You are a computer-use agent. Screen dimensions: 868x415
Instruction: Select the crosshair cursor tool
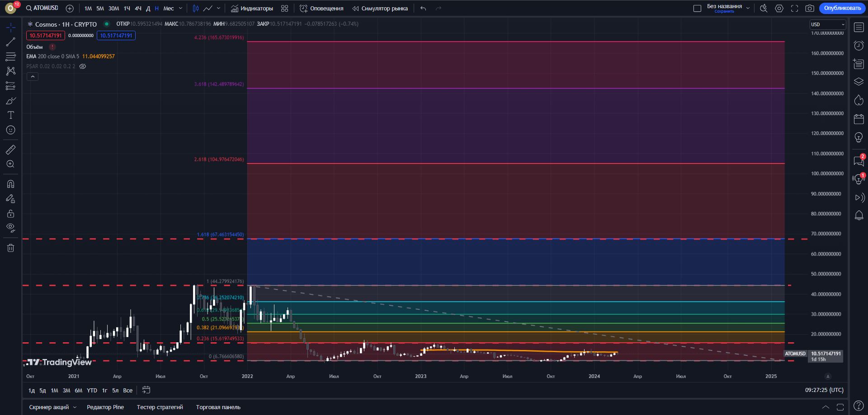click(10, 28)
